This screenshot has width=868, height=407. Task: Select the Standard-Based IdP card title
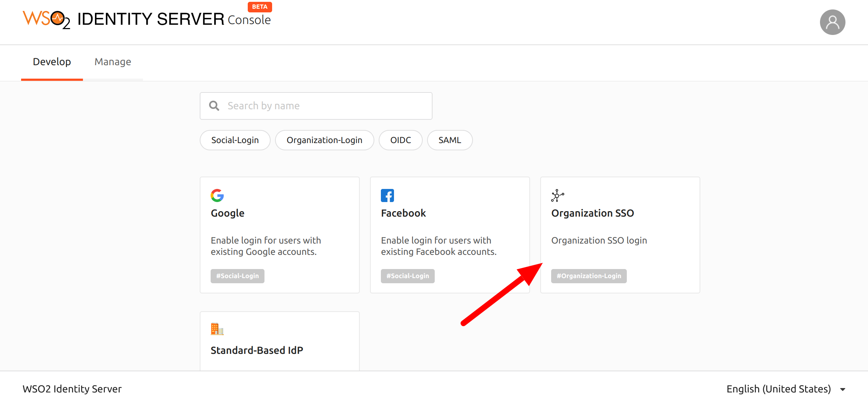point(257,350)
